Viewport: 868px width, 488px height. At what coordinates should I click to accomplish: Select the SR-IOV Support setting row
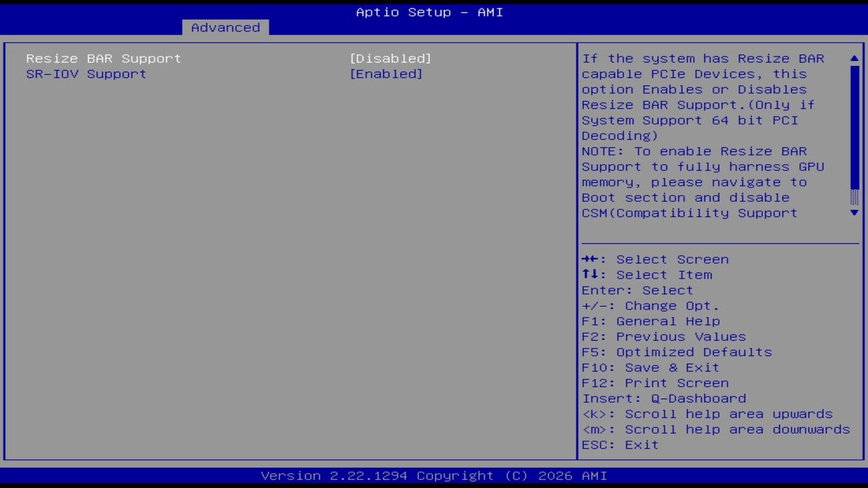86,74
